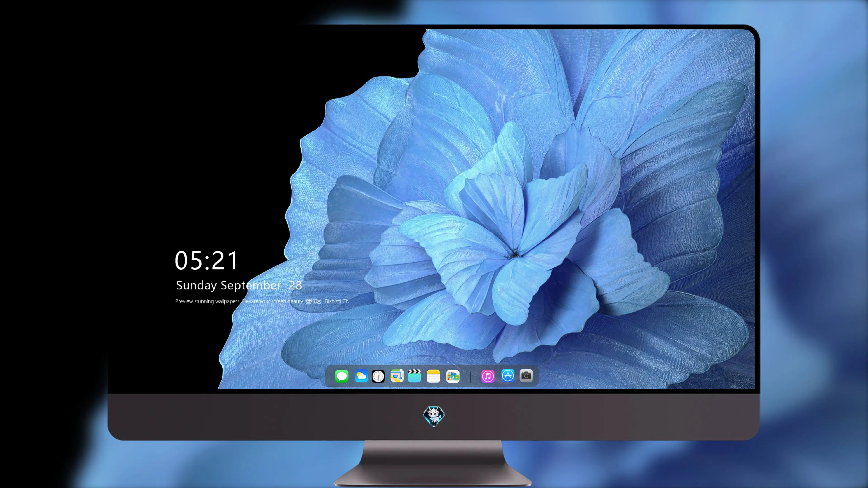Click the dragon logo badge on monitor chin
Viewport: 868px width, 488px height.
coord(434,416)
